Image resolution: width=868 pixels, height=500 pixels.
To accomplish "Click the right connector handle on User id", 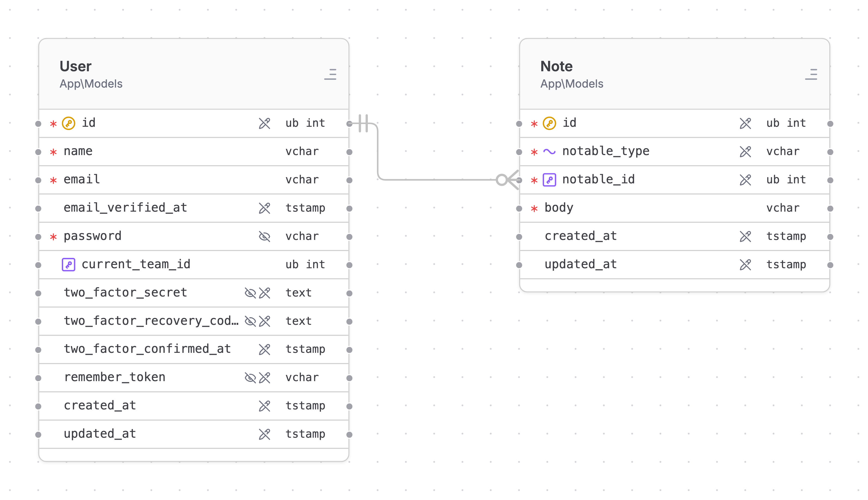I will pyautogui.click(x=350, y=124).
